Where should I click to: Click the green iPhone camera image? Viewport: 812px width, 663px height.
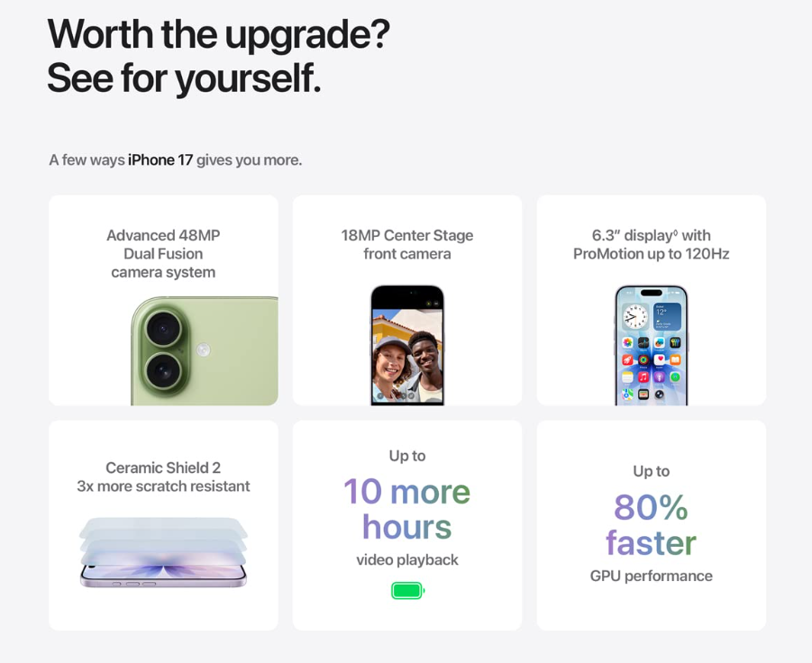[x=205, y=351]
